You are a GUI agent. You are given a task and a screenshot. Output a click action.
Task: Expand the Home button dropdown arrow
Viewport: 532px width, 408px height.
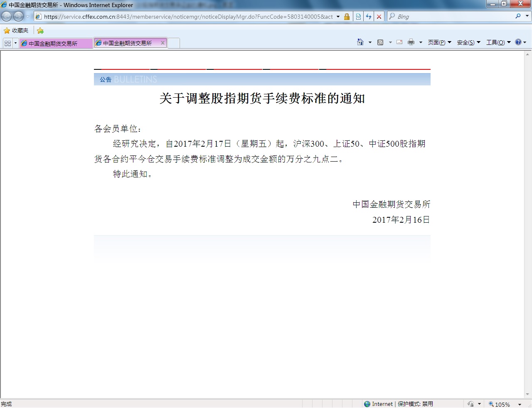click(370, 42)
